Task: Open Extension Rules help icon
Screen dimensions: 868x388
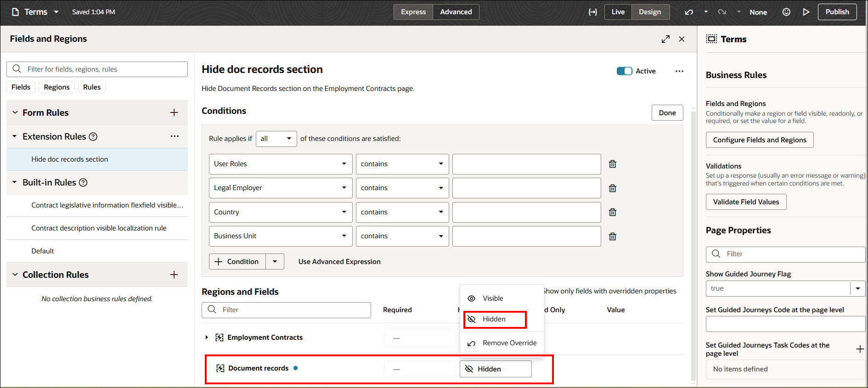Action: click(x=93, y=136)
